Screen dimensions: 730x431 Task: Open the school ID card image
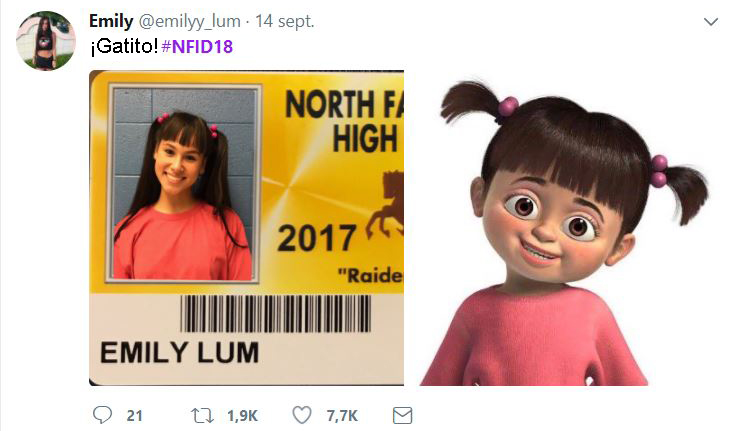pos(246,228)
